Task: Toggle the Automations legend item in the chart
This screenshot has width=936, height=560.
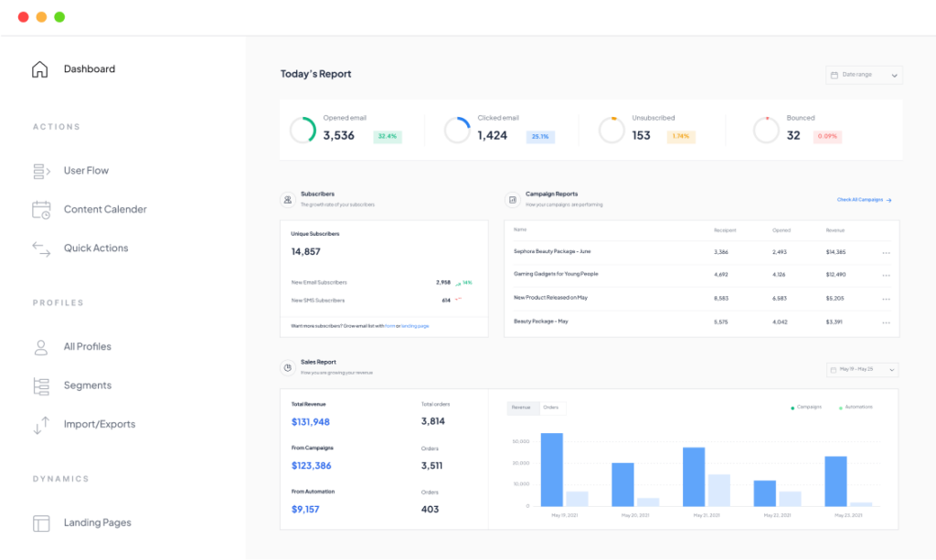Action: pyautogui.click(x=856, y=407)
